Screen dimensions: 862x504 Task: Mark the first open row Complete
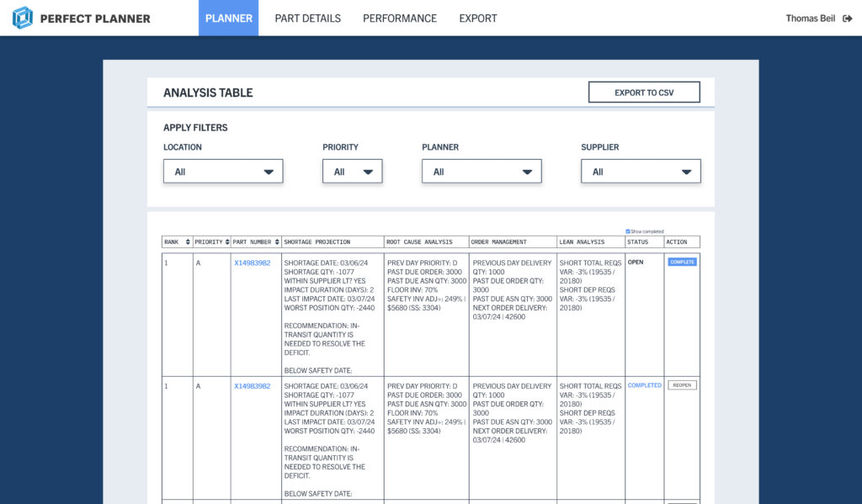(682, 263)
